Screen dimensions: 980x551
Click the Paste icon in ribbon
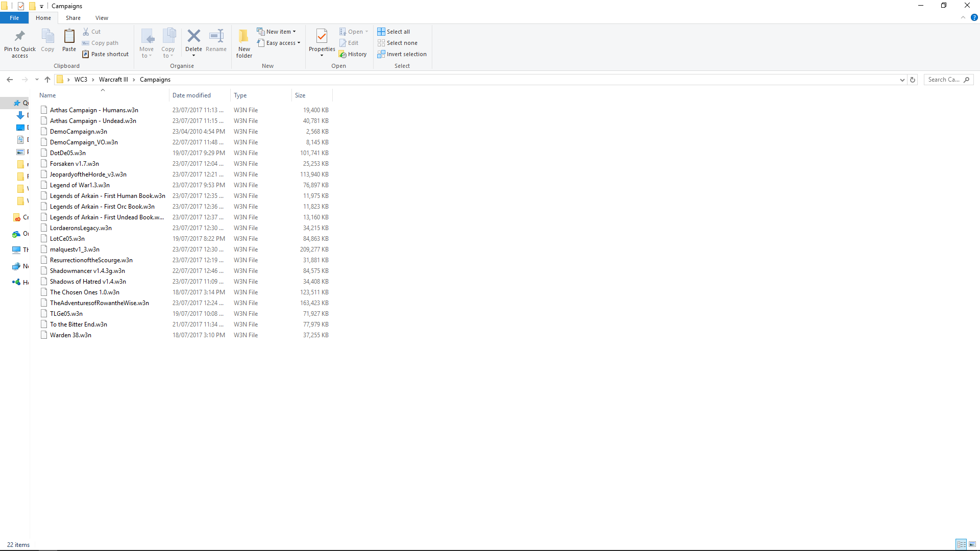69,36
